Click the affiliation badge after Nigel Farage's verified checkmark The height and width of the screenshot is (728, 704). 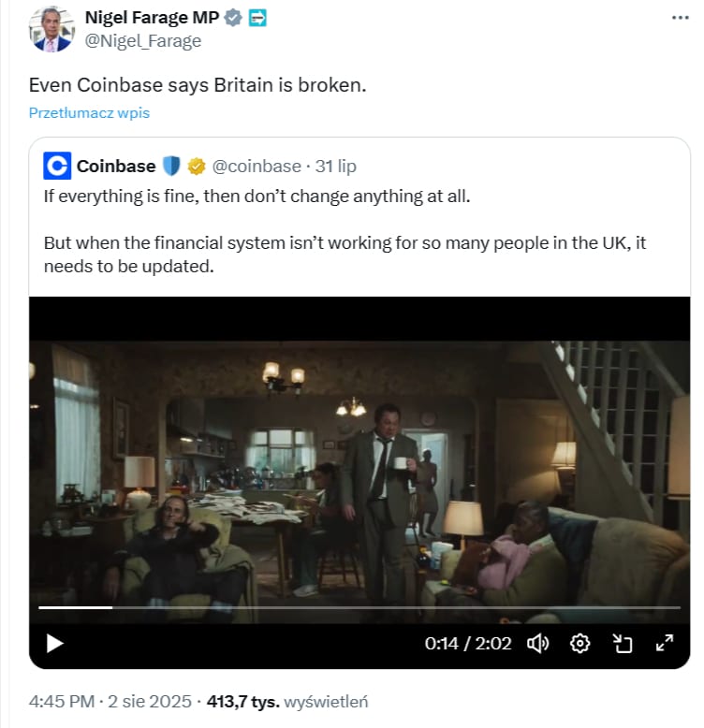point(257,18)
